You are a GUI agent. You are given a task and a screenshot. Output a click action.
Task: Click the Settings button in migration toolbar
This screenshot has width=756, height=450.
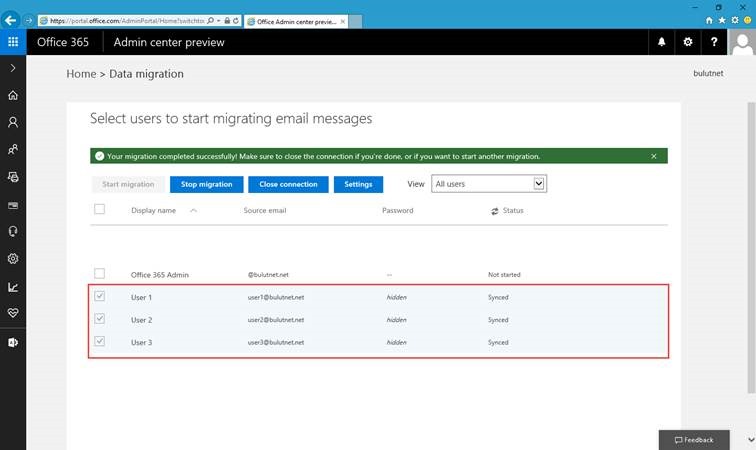click(358, 184)
